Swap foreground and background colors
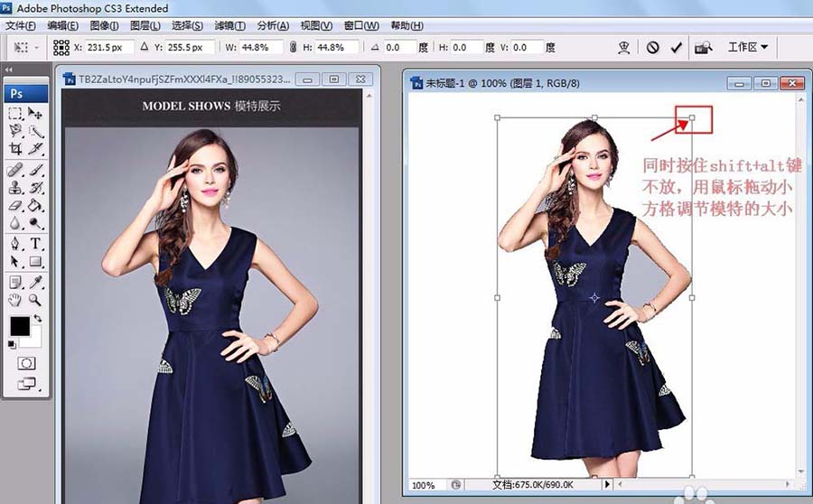The width and height of the screenshot is (813, 504). (38, 319)
